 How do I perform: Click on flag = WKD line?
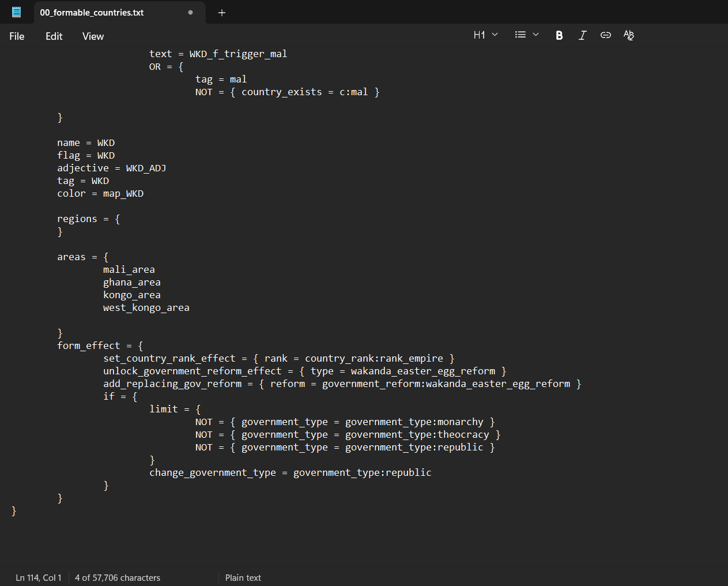pyautogui.click(x=86, y=155)
